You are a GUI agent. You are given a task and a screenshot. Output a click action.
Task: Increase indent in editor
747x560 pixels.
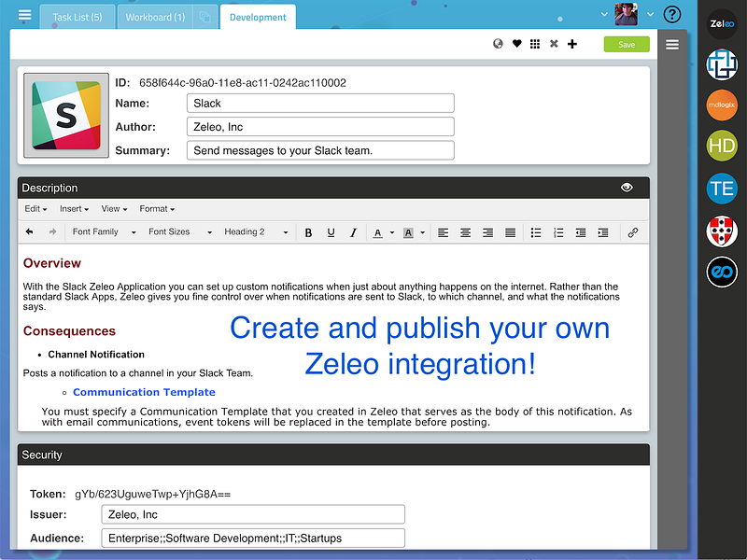pyautogui.click(x=603, y=232)
